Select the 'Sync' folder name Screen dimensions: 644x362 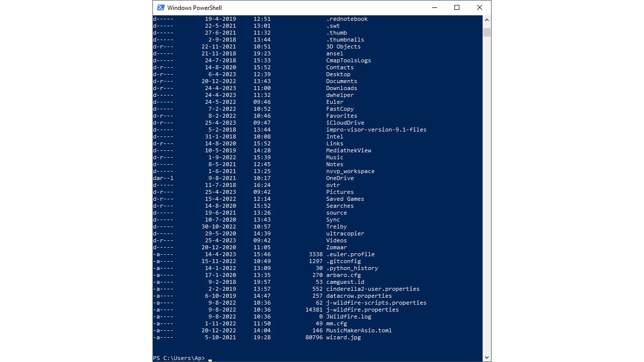click(333, 220)
